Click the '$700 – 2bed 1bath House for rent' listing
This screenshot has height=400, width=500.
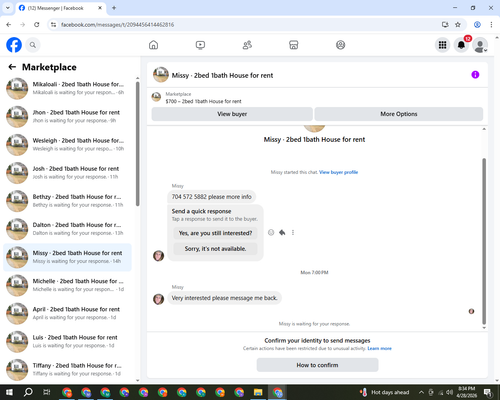pos(203,101)
